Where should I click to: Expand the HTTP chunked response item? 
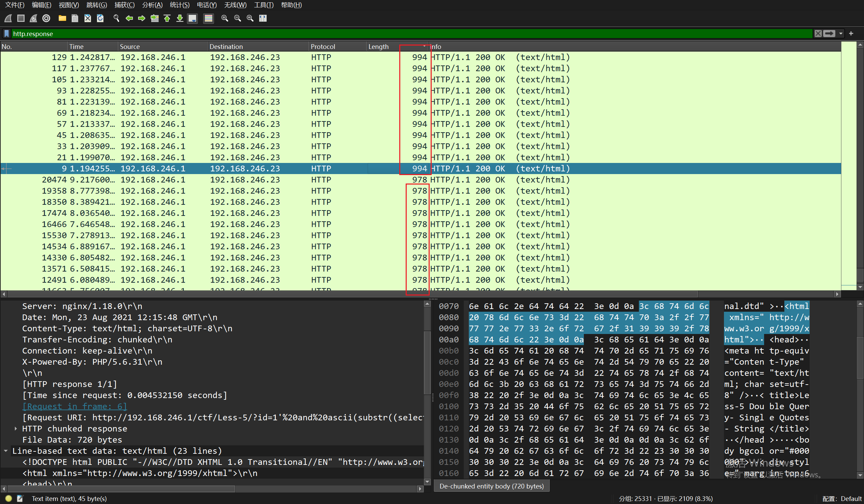[16, 429]
